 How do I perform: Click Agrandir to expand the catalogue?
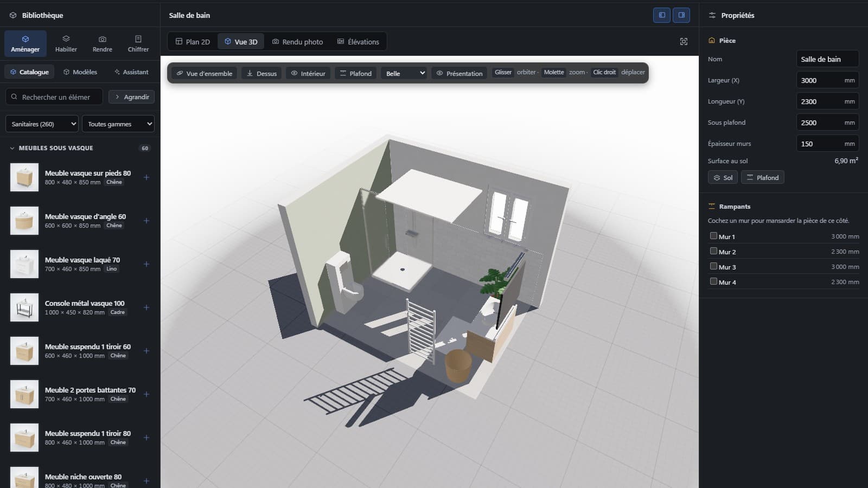(132, 97)
